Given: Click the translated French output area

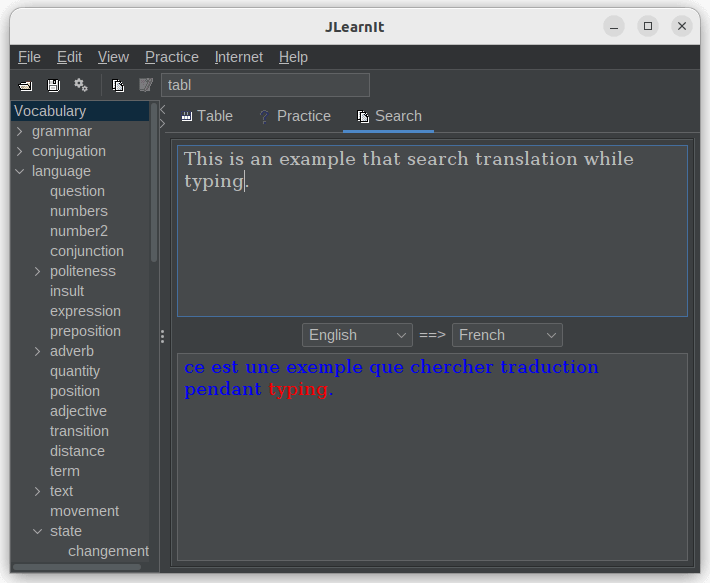Looking at the screenshot, I should pos(432,457).
